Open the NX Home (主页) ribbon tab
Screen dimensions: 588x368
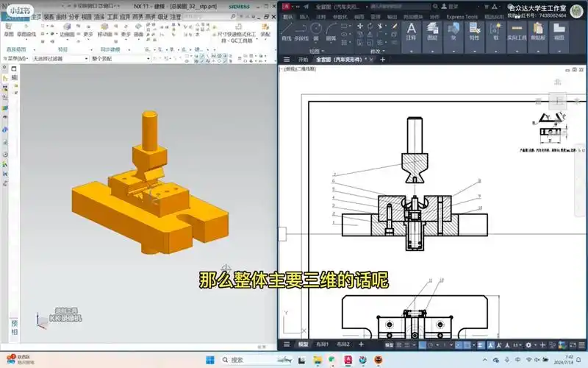36,17
